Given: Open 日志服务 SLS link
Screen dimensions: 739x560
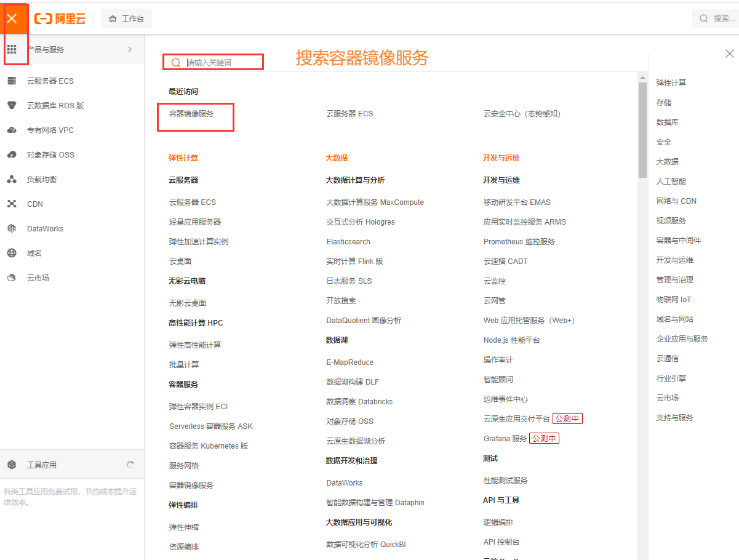Looking at the screenshot, I should [349, 281].
